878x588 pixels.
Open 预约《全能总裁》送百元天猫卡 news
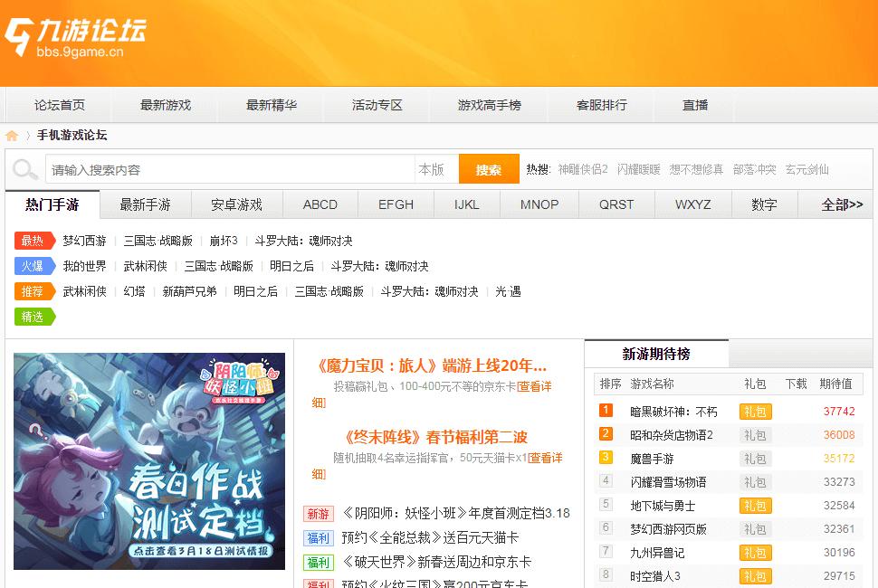tap(430, 538)
